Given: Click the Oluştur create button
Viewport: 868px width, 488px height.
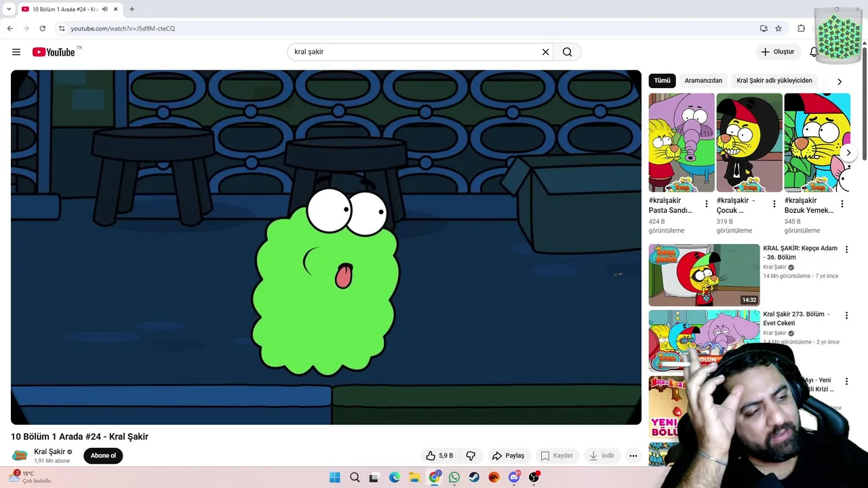Looking at the screenshot, I should click(x=777, y=52).
